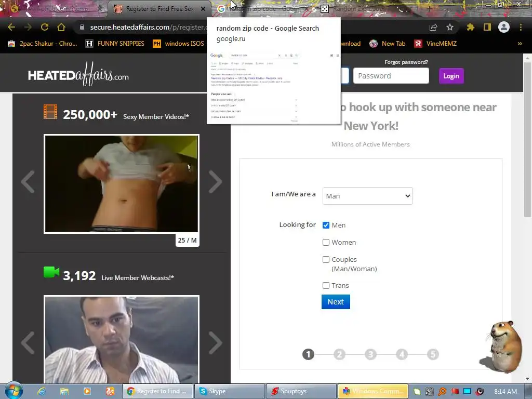The height and width of the screenshot is (399, 532).
Task: Click the padlock site security icon
Action: coord(82,27)
